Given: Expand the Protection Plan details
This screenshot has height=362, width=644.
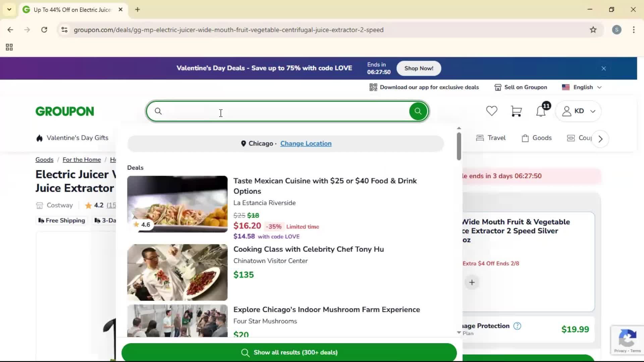Looking at the screenshot, I should tap(459, 333).
